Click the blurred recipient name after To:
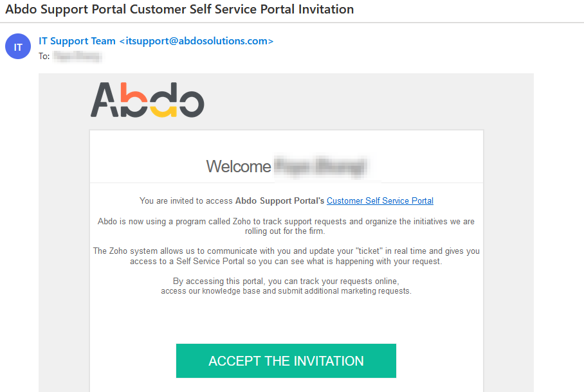584x392 pixels. point(77,56)
